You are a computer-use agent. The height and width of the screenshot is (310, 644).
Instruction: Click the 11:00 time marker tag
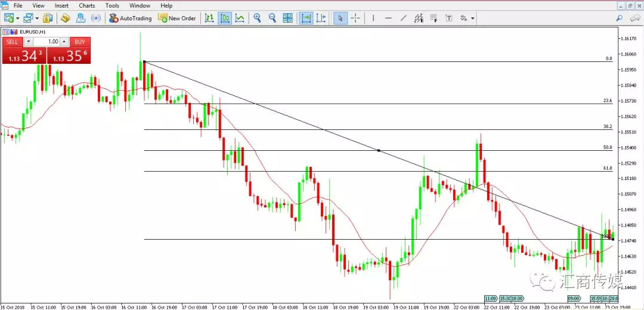pyautogui.click(x=490, y=298)
